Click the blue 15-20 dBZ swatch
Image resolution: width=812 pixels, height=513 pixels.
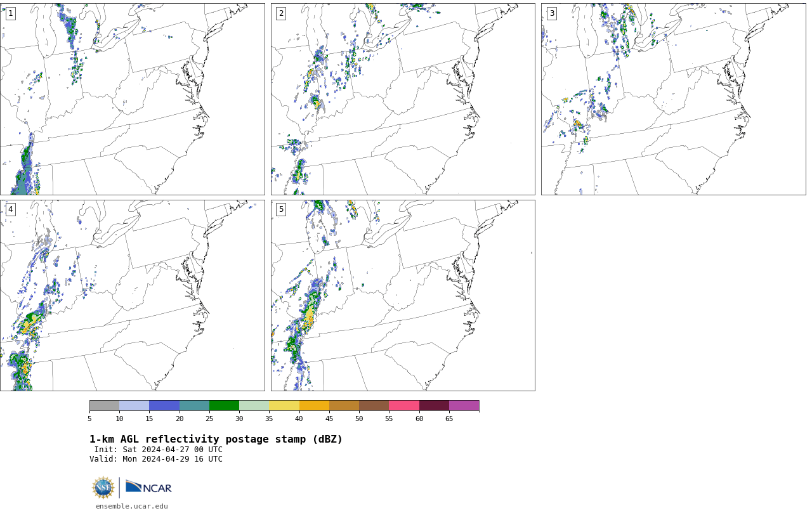[164, 406]
